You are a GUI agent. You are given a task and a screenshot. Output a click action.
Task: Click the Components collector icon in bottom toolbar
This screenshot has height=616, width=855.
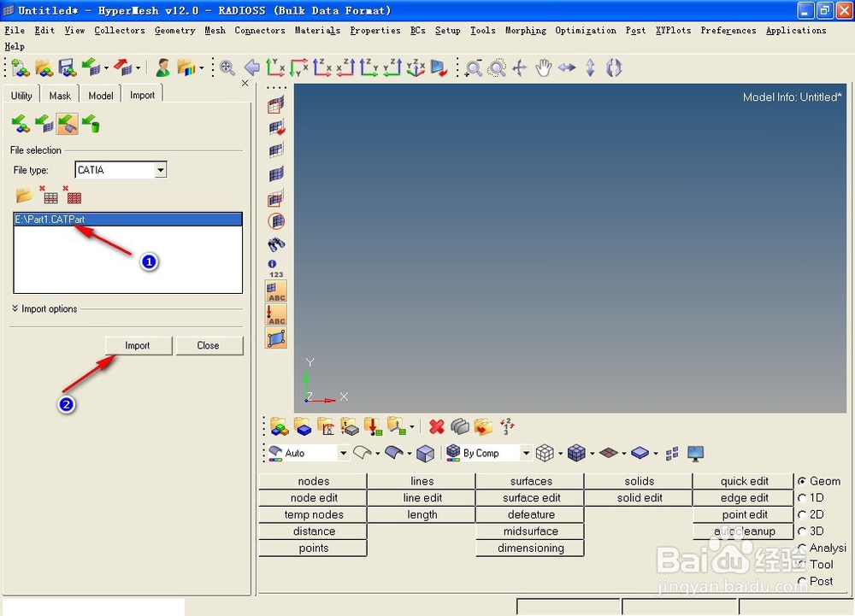(304, 426)
